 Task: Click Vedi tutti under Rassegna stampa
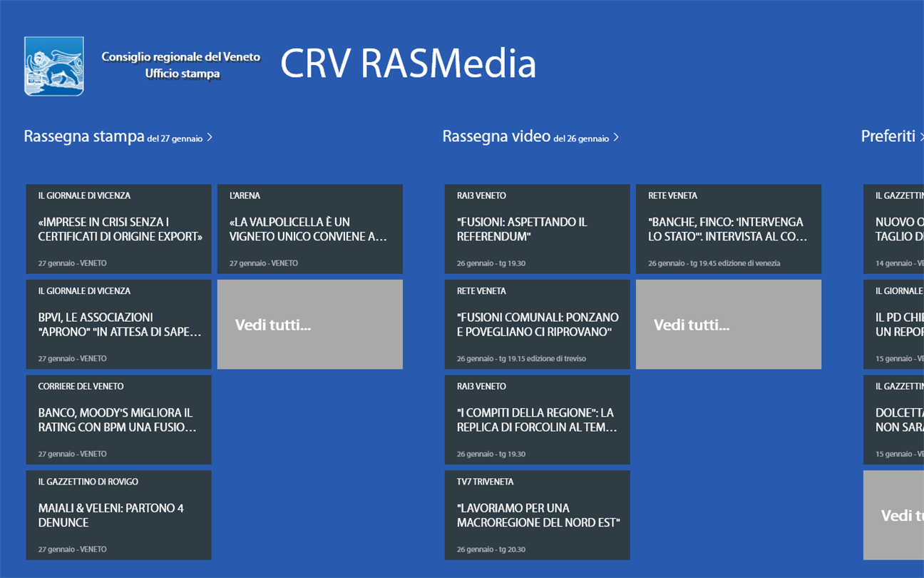pos(310,325)
